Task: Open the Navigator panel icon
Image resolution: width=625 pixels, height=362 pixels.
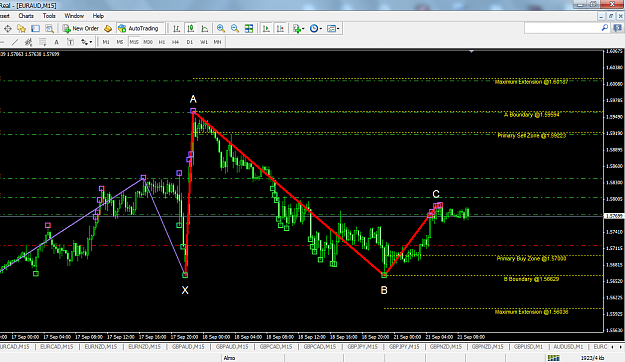Action: (x=22, y=29)
